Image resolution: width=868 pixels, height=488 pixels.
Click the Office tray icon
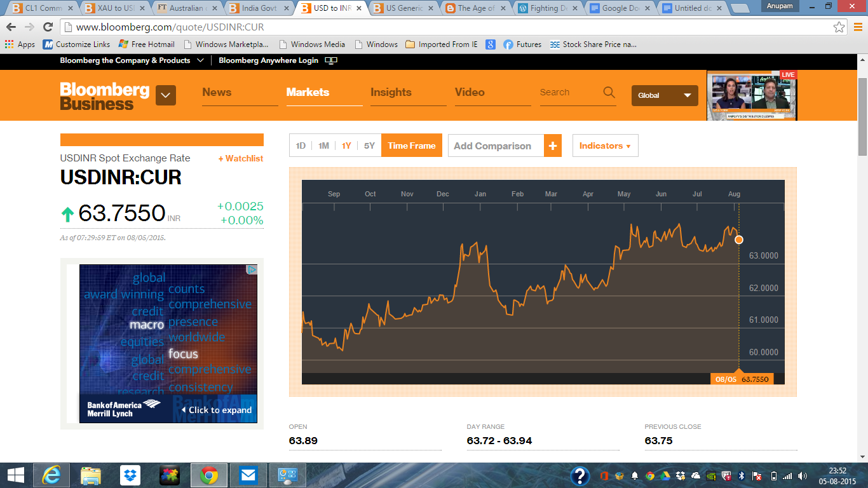point(604,476)
